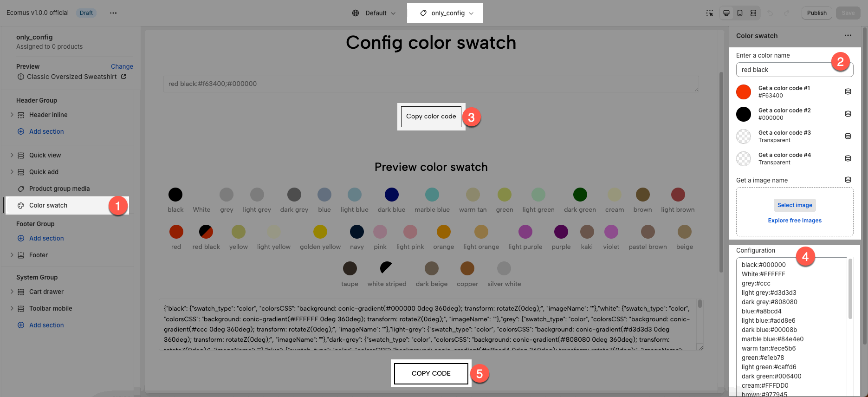Expand the Toolbar mobile section
Viewport: 868px width, 397px height.
pyautogui.click(x=12, y=308)
